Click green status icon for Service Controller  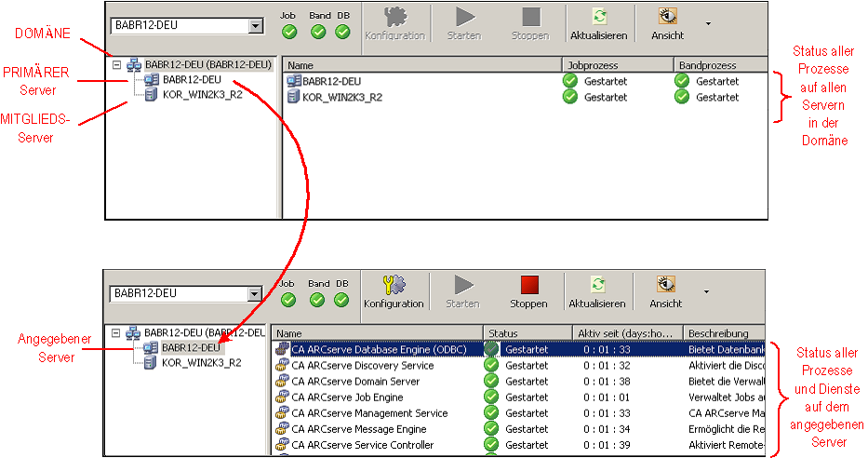(491, 444)
